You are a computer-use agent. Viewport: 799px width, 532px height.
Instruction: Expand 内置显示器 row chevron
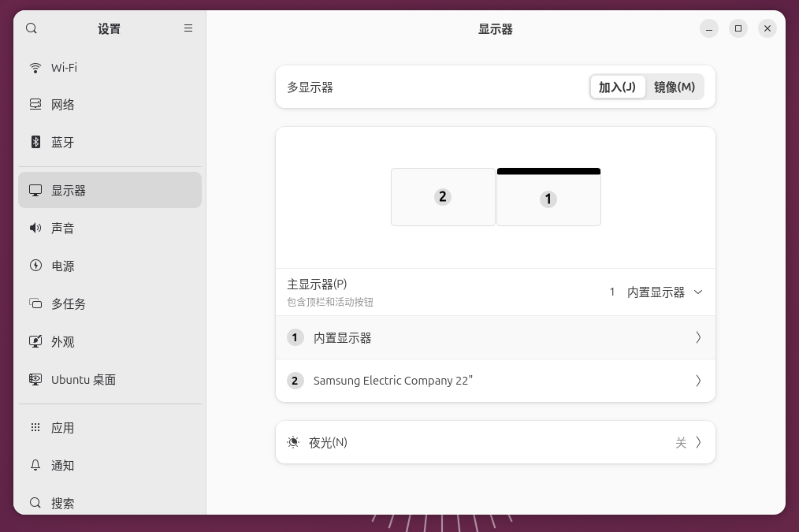698,337
